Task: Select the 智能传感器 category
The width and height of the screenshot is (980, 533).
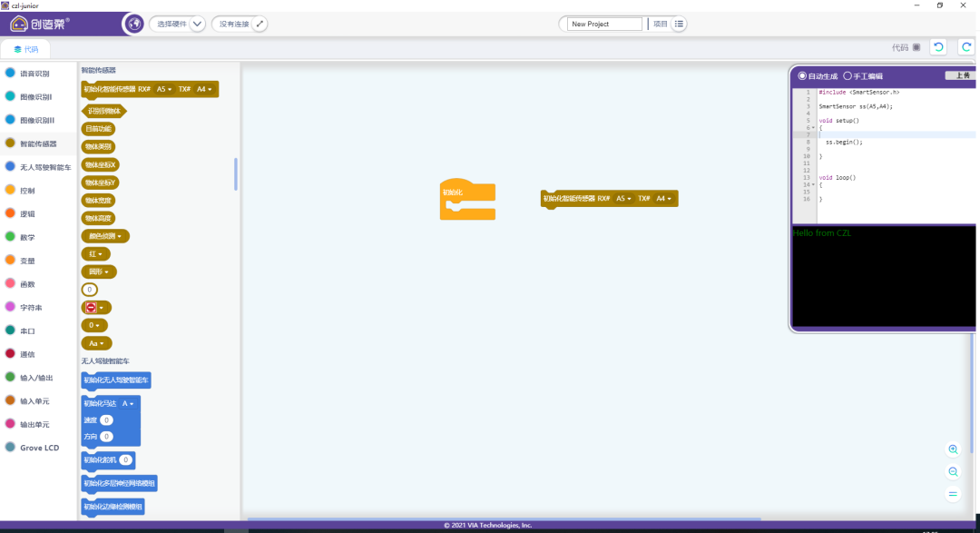Action: [x=38, y=143]
